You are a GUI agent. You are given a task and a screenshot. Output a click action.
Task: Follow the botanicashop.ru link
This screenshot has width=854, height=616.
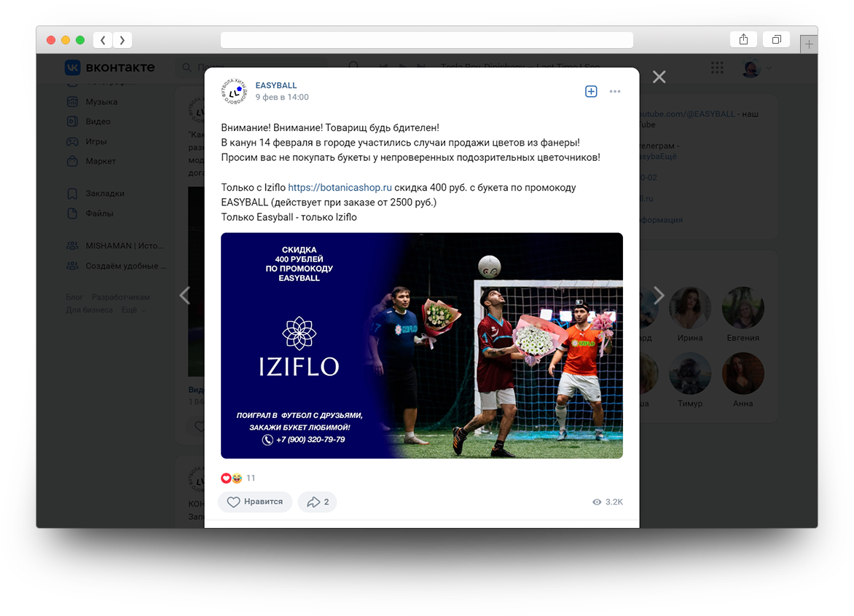[340, 187]
